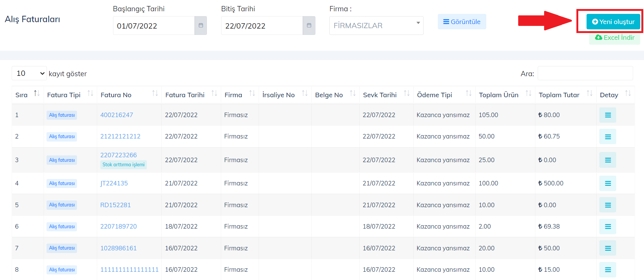Click Alış faturası badge in row 4
This screenshot has width=644, height=280.
[62, 184]
